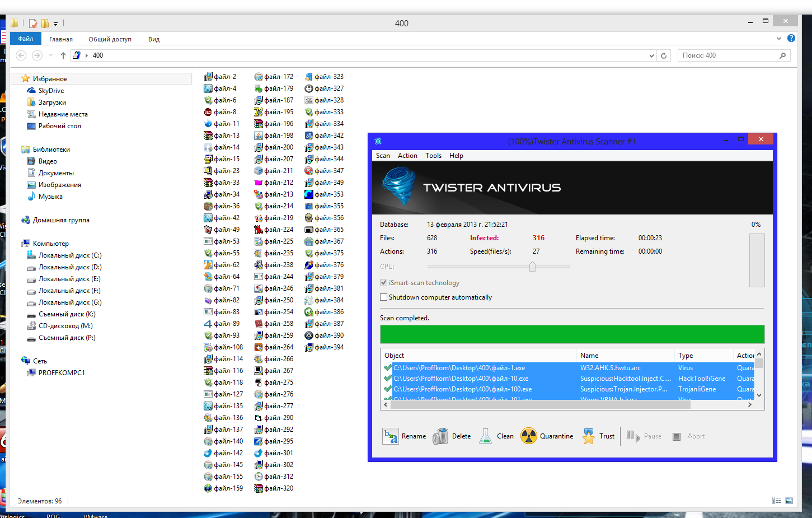Viewport: 812px width, 518px height.
Task: Click the Explorer refresh button
Action: [664, 55]
